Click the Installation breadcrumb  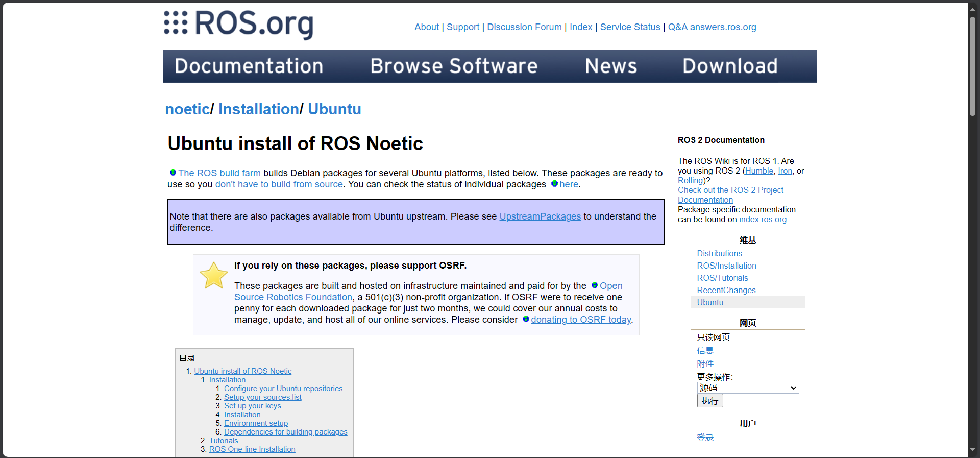[259, 109]
